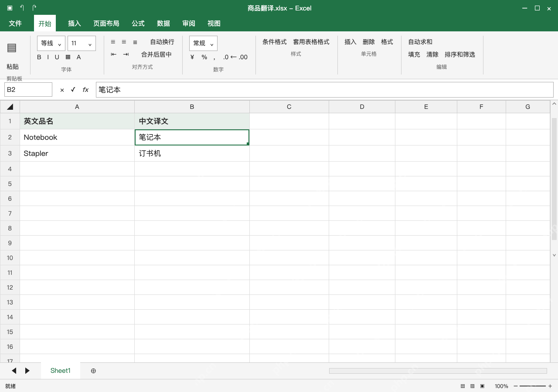Click the Paste (粘贴) clipboard icon

pyautogui.click(x=12, y=47)
